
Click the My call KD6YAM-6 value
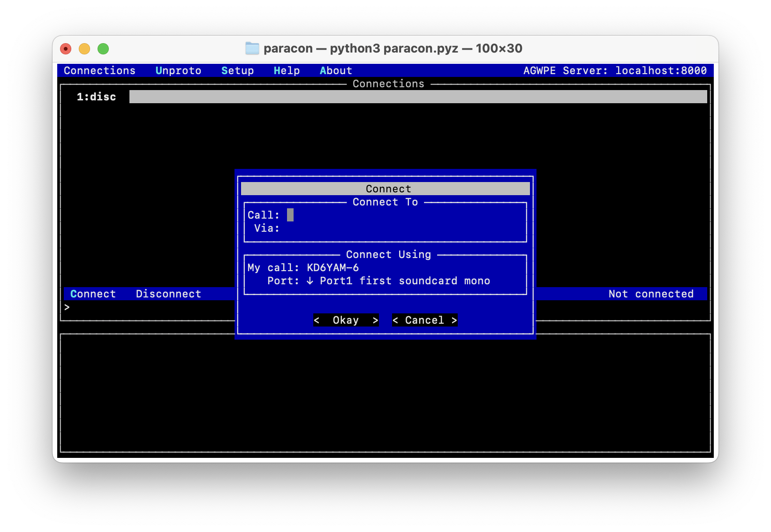(333, 267)
